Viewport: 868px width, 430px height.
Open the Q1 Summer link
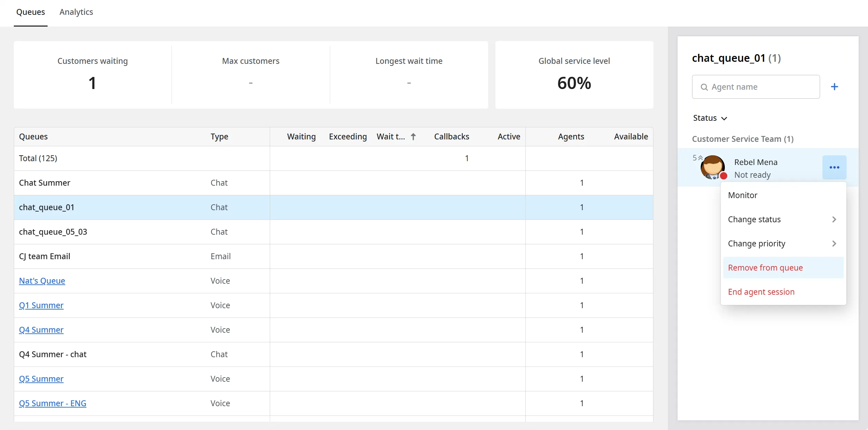click(41, 305)
